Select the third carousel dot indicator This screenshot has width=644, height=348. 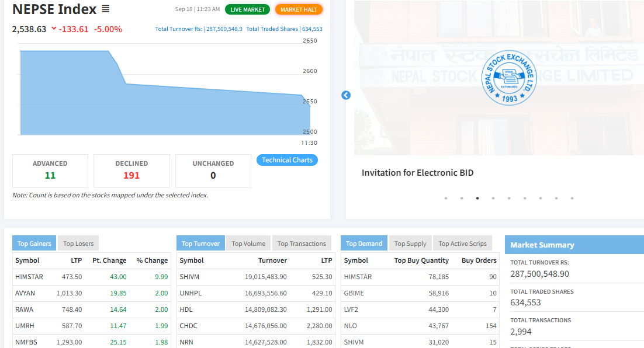[477, 198]
